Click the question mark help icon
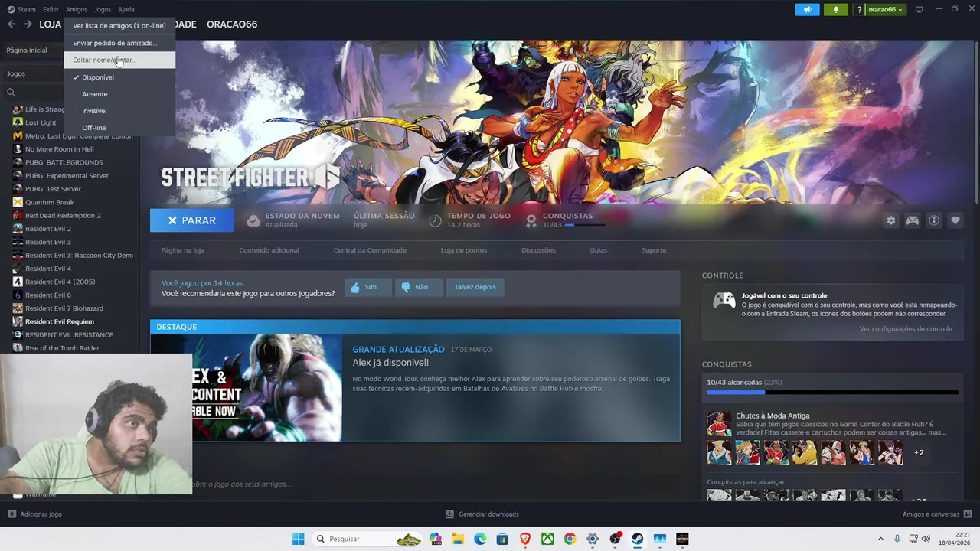The height and width of the screenshot is (551, 980). [x=860, y=9]
